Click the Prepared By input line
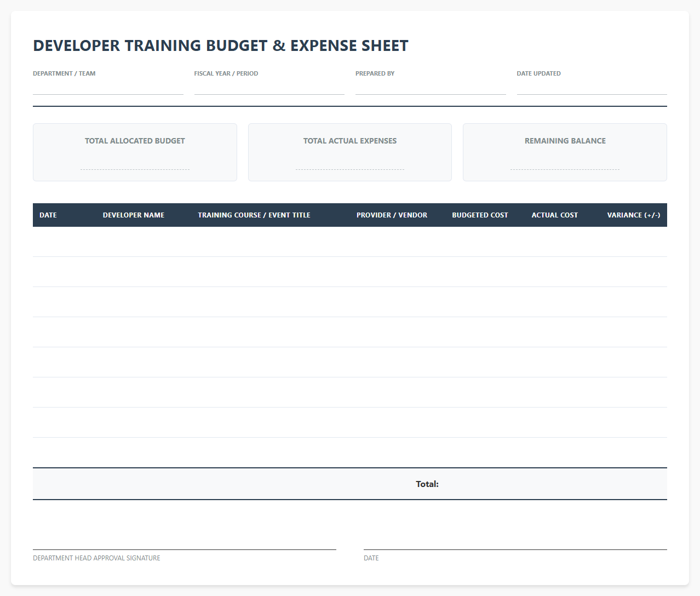 pyautogui.click(x=431, y=88)
